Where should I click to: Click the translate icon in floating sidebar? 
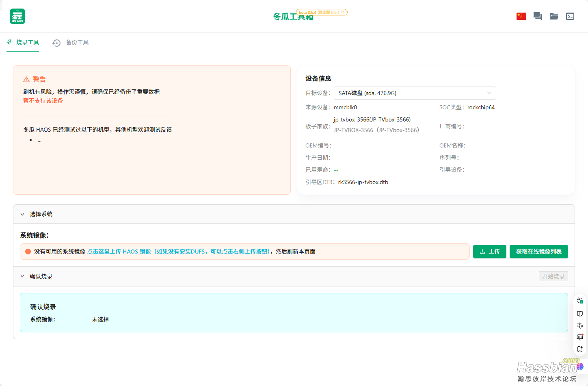[x=580, y=301]
